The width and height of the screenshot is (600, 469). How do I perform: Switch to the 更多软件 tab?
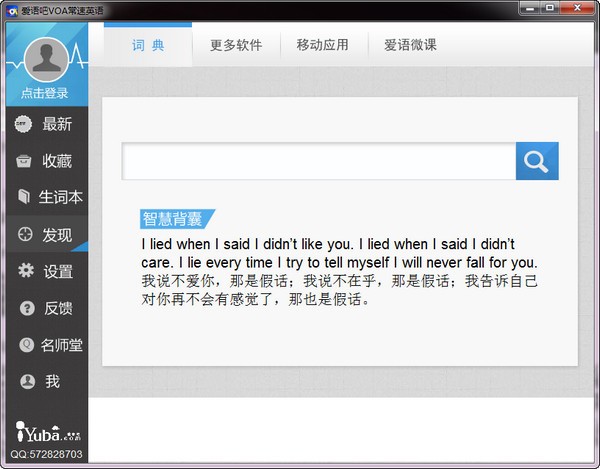click(236, 45)
